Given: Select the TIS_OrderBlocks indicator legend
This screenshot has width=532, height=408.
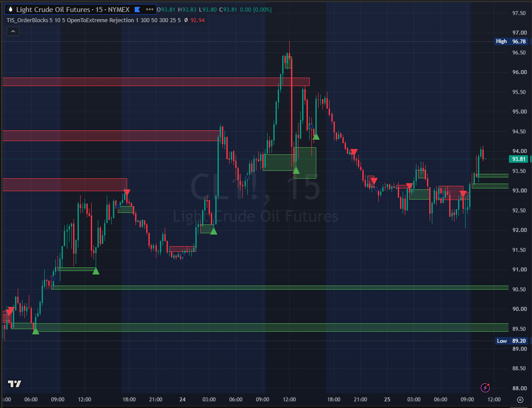Looking at the screenshot, I should [93, 20].
